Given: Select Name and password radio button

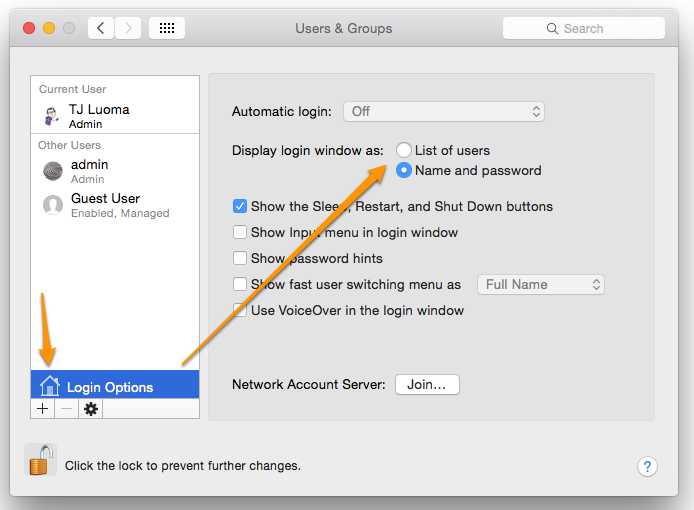Looking at the screenshot, I should (x=404, y=170).
